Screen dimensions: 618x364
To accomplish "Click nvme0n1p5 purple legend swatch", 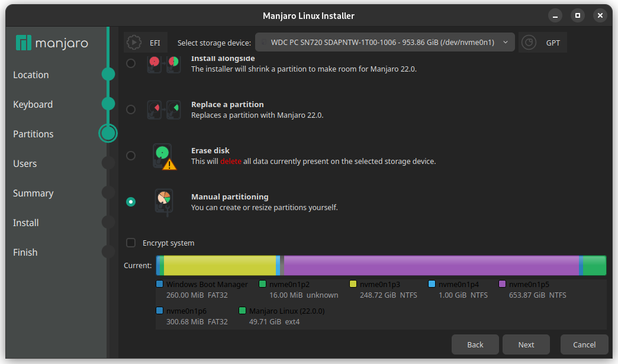I will click(502, 284).
